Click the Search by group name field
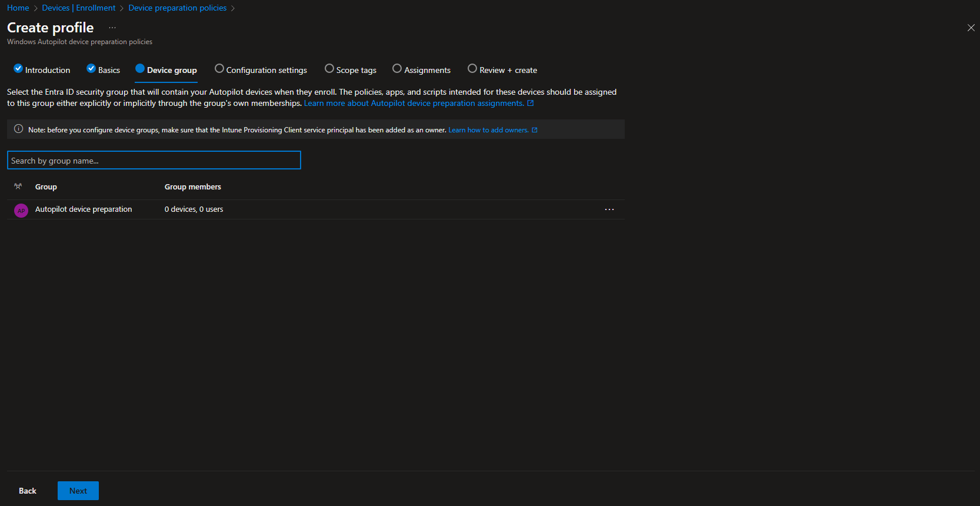 click(154, 160)
